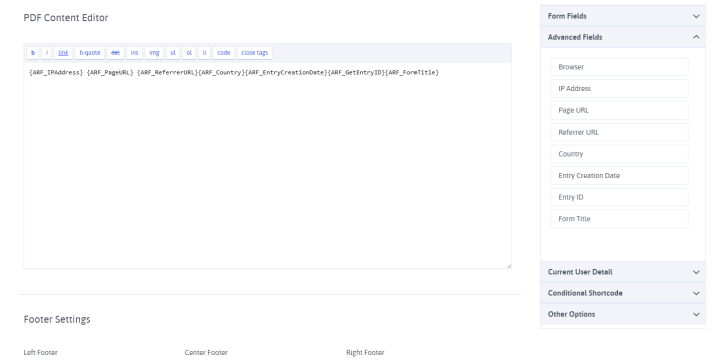
Task: Expand the Form Fields section
Action: [623, 16]
